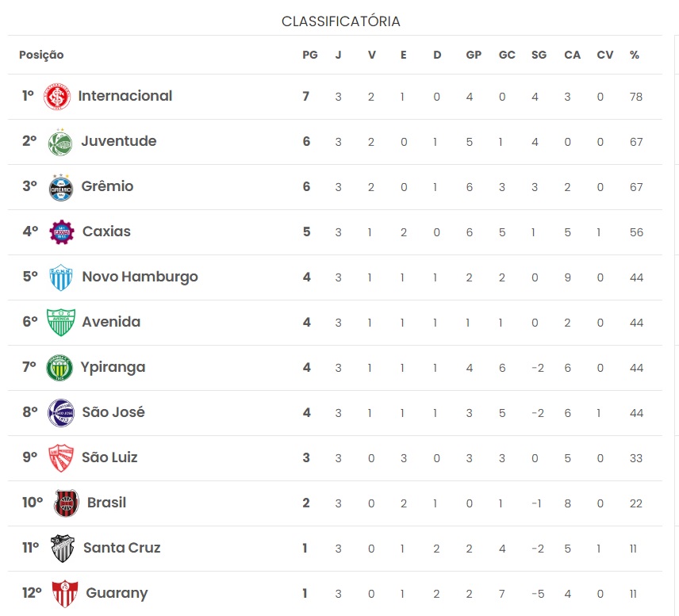Click the percent column header

pos(635,55)
